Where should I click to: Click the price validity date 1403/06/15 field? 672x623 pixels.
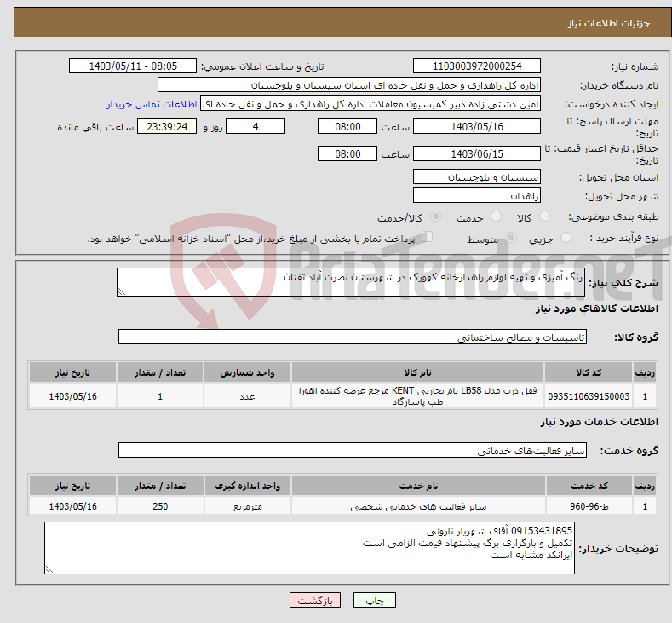coord(477,153)
